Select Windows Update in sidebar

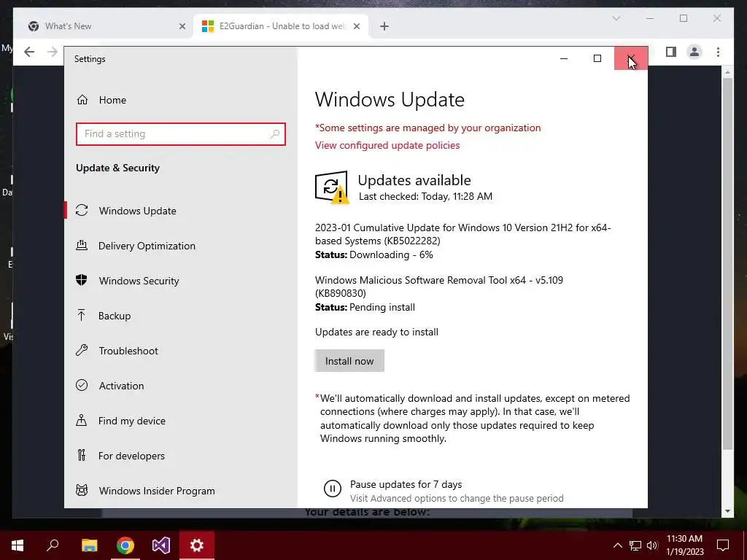tap(138, 211)
